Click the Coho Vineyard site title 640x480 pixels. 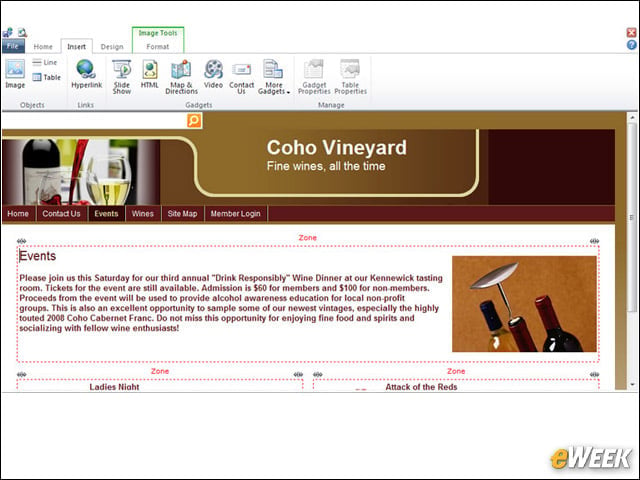337,147
